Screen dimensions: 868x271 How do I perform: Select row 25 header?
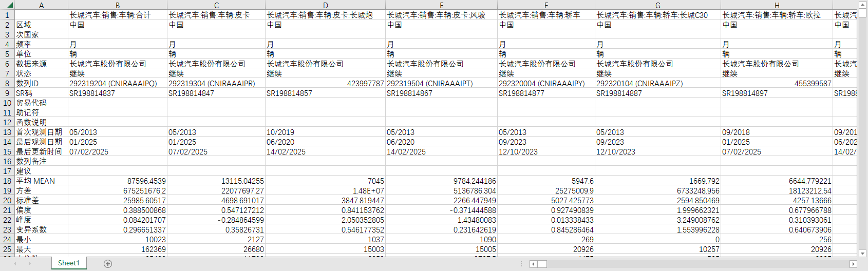tap(7, 249)
